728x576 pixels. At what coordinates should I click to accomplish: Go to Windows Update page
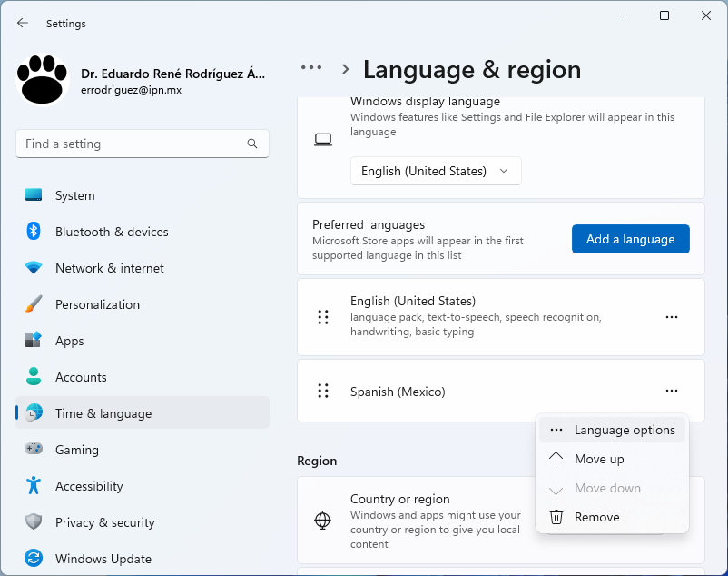[x=103, y=559]
